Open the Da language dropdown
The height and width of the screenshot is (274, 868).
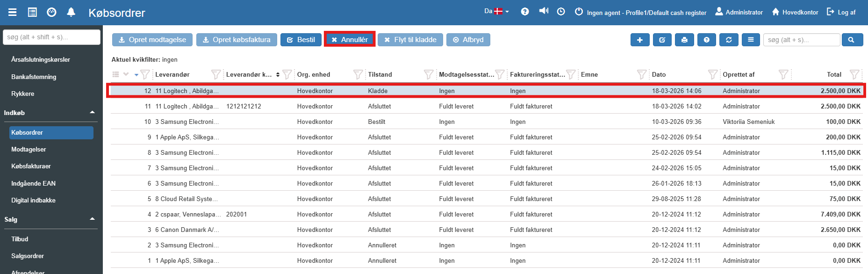tap(496, 11)
